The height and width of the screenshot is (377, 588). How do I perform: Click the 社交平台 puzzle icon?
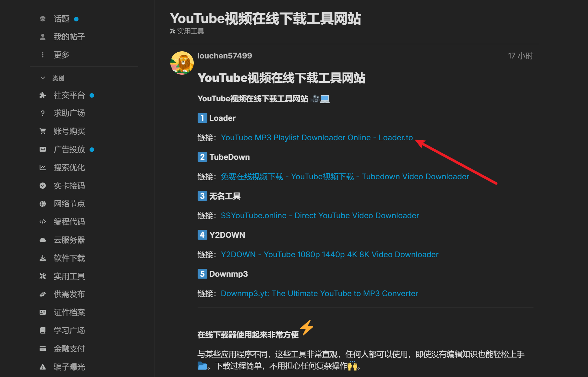43,95
